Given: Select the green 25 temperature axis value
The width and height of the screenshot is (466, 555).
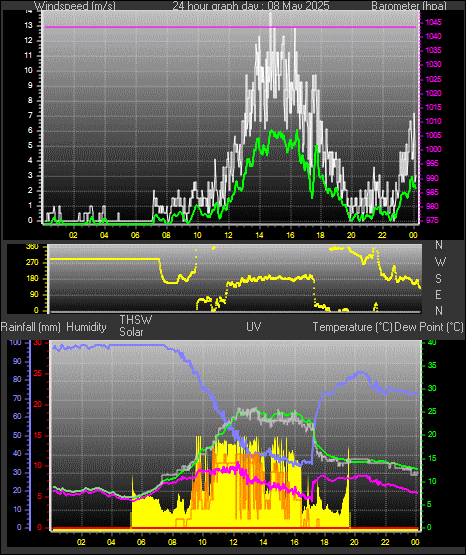Looking at the screenshot, I should [x=432, y=412].
